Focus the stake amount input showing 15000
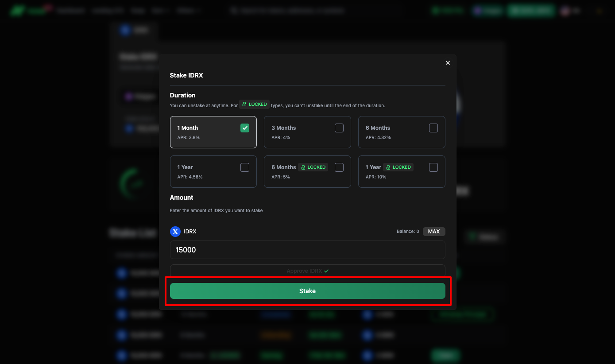 307,250
